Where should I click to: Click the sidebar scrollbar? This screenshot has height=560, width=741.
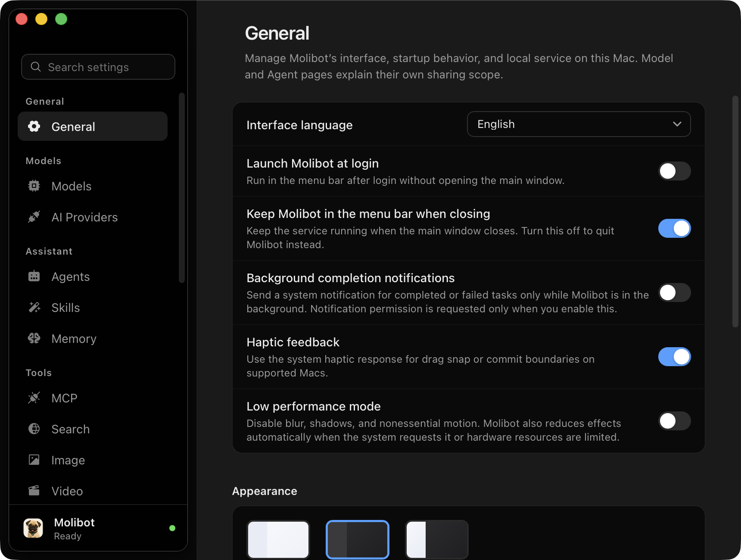[x=182, y=188]
